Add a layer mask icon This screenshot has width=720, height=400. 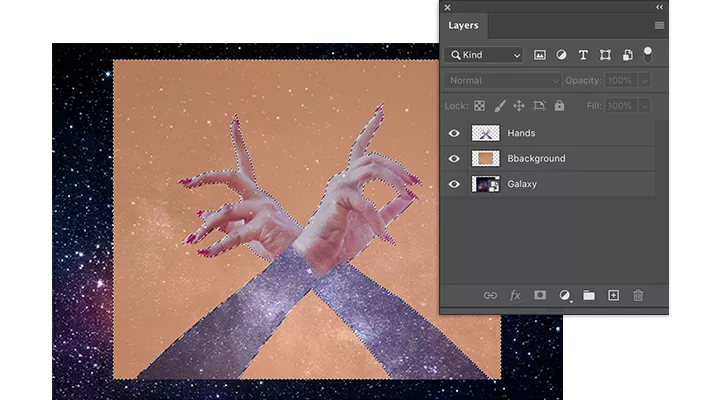click(x=540, y=295)
